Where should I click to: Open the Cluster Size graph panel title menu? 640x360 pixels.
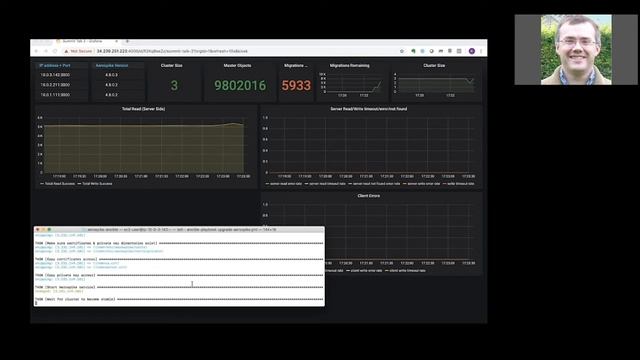click(434, 65)
